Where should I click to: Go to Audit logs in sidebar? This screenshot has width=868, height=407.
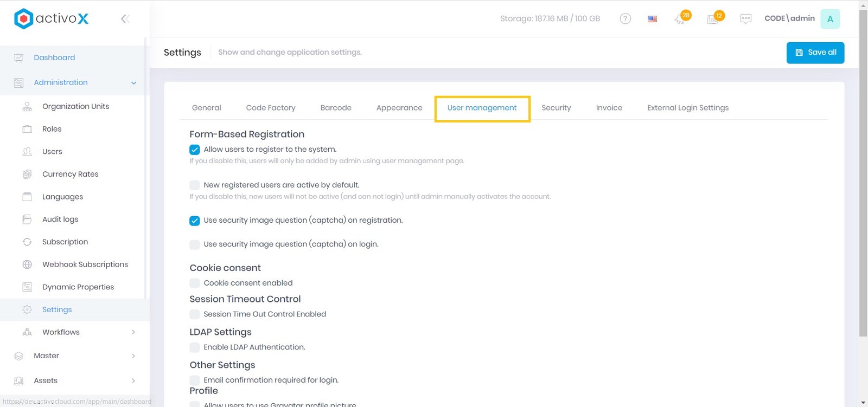tap(60, 219)
